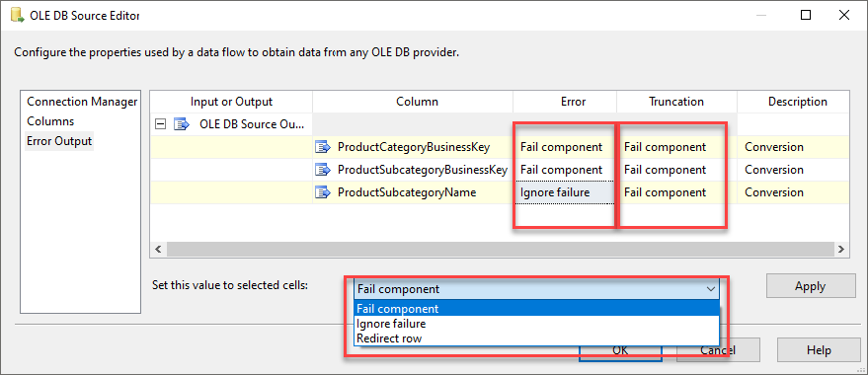Click the Apply button

811,286
